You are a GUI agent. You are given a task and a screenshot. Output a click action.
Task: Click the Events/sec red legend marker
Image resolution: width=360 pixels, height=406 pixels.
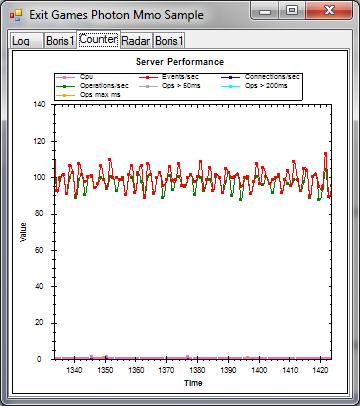(x=148, y=77)
